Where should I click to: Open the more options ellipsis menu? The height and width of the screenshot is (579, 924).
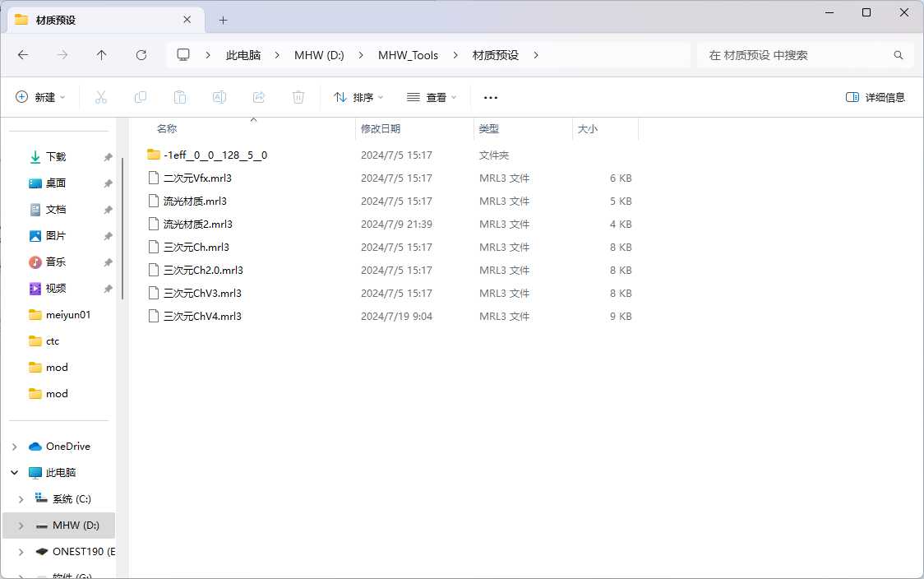491,97
